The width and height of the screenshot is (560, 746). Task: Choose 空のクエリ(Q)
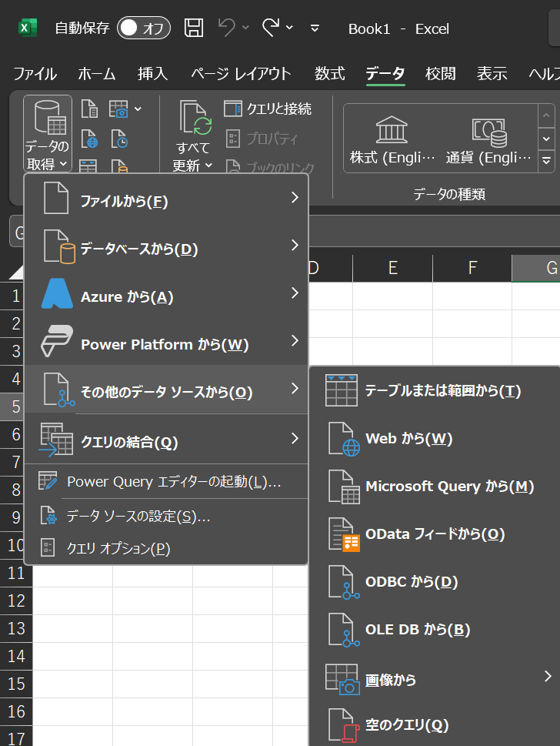[435, 724]
